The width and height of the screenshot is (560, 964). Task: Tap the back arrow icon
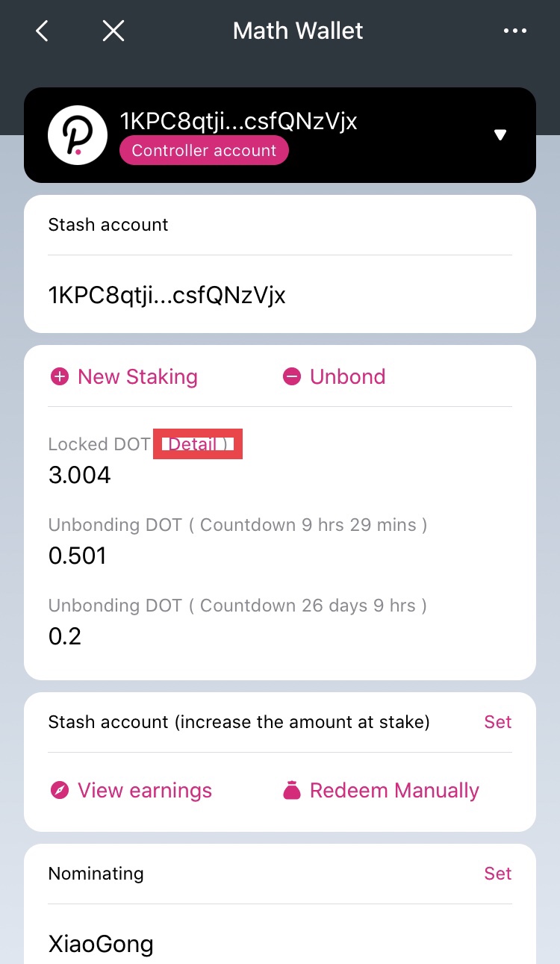point(43,31)
